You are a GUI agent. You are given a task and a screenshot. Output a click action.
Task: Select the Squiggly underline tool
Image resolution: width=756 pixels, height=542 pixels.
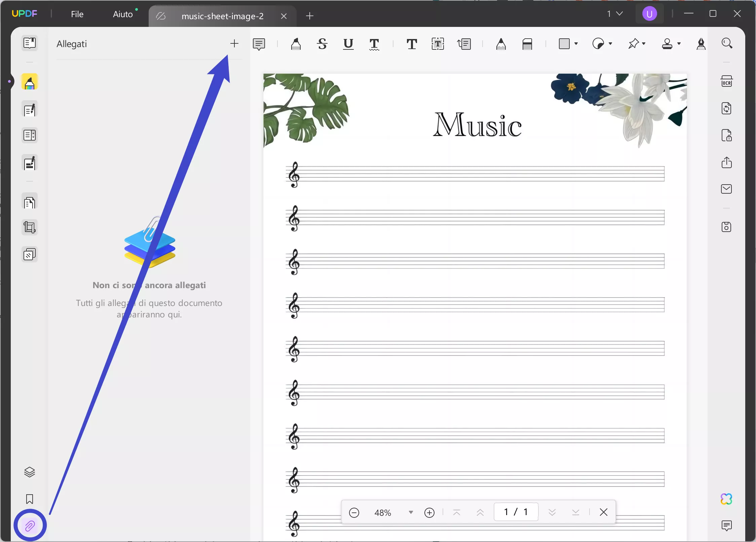[374, 44]
